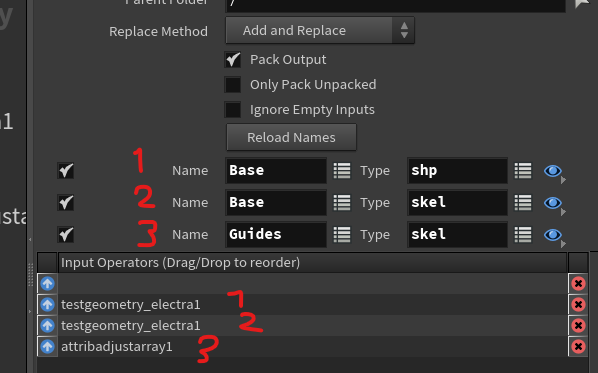Edit the Guides name field
This screenshot has height=373, width=598.
coord(276,235)
